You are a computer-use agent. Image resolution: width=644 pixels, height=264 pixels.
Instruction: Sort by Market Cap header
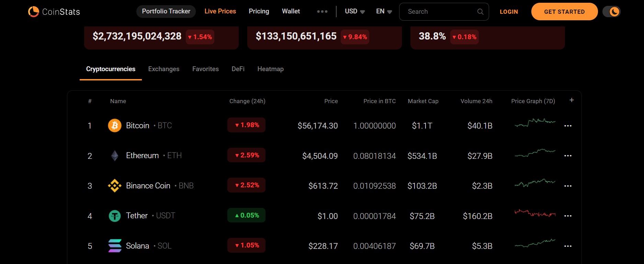pyautogui.click(x=423, y=101)
